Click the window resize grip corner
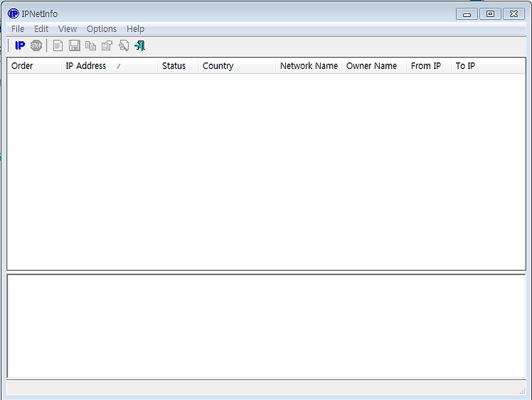 click(522, 391)
